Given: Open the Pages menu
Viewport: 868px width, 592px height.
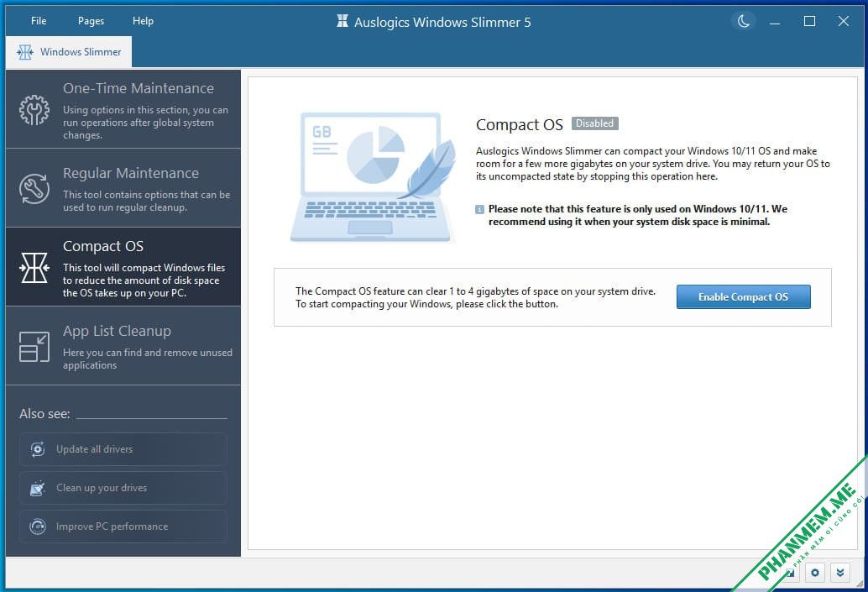Looking at the screenshot, I should pyautogui.click(x=91, y=21).
